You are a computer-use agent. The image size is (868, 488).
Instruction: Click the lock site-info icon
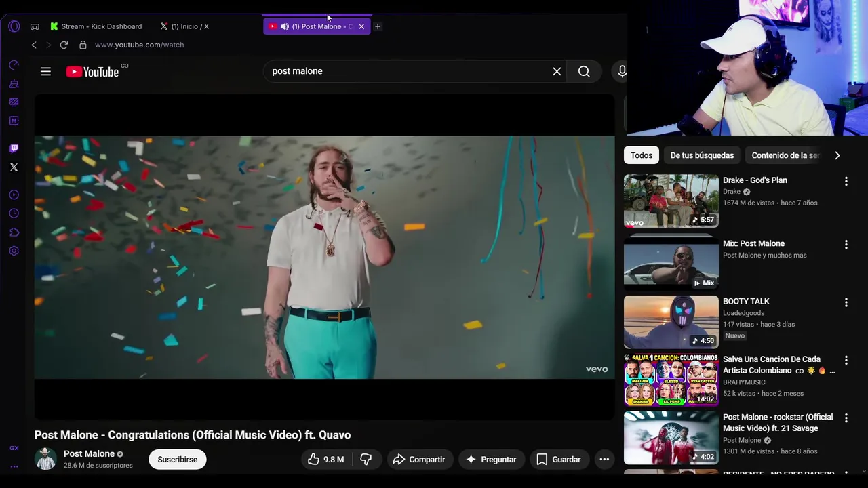coord(83,45)
